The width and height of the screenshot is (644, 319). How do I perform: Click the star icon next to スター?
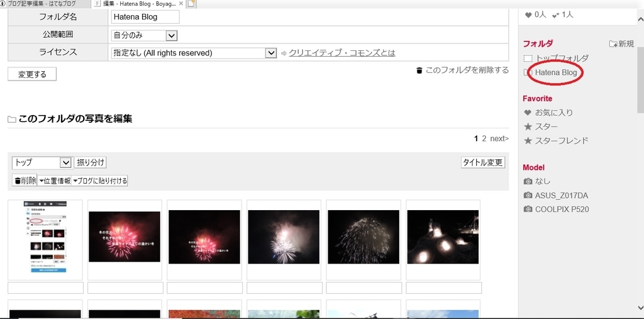click(528, 126)
